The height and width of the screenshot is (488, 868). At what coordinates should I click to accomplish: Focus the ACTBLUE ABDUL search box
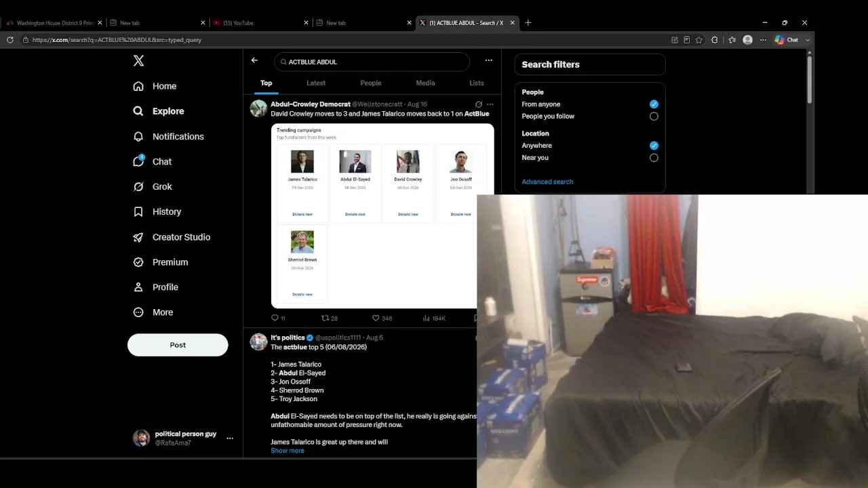coord(372,62)
